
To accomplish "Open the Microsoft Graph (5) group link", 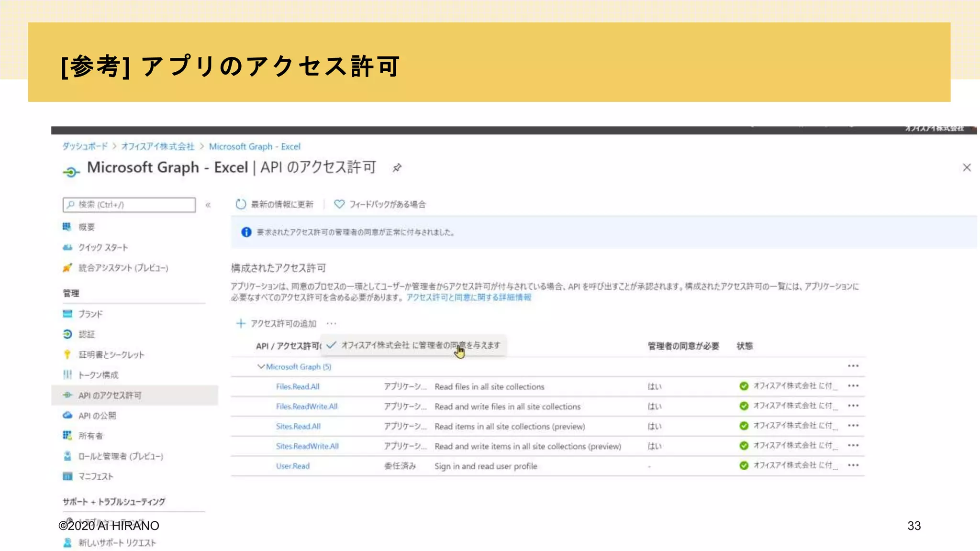I will point(299,367).
